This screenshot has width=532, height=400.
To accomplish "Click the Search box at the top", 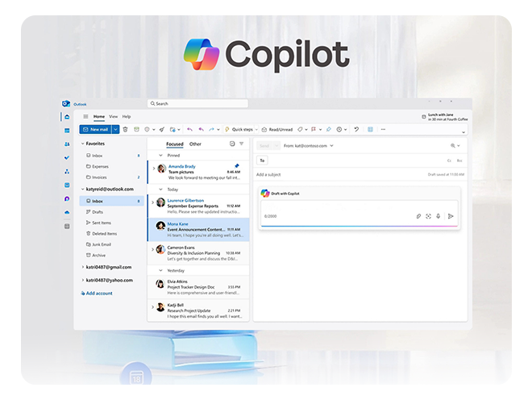I will tap(197, 103).
